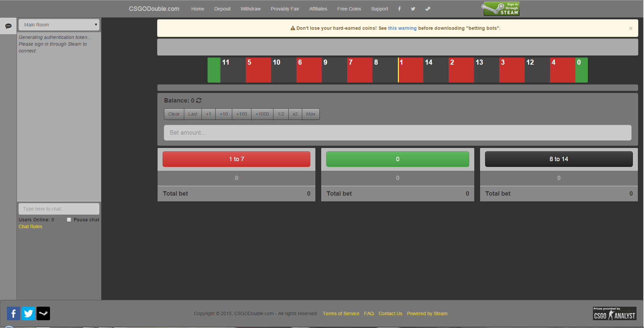Click the Last bet button

[193, 114]
